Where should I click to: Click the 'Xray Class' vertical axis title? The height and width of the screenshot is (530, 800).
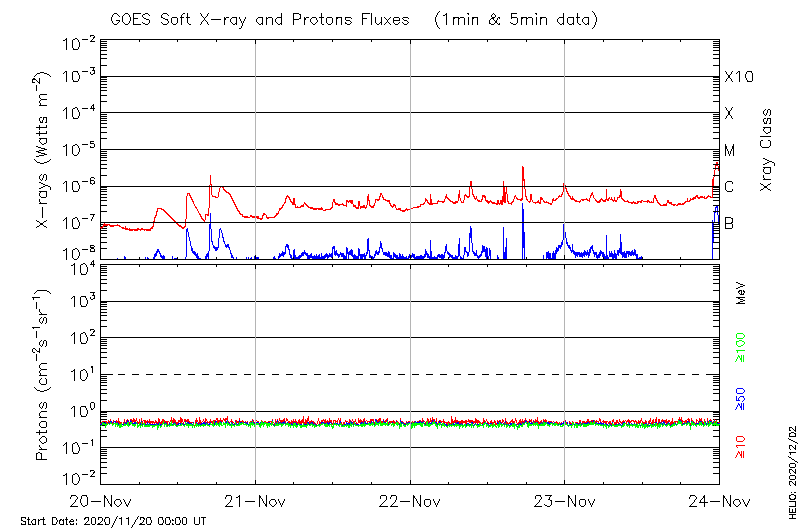point(767,150)
